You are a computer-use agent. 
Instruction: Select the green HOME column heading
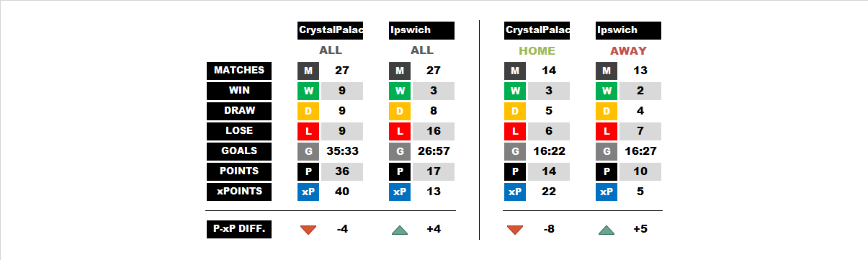pos(537,51)
